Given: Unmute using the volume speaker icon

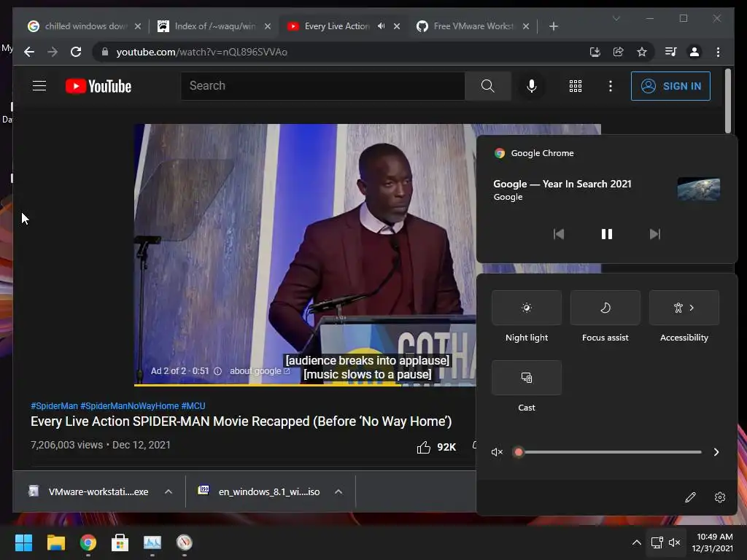Looking at the screenshot, I should [x=497, y=452].
